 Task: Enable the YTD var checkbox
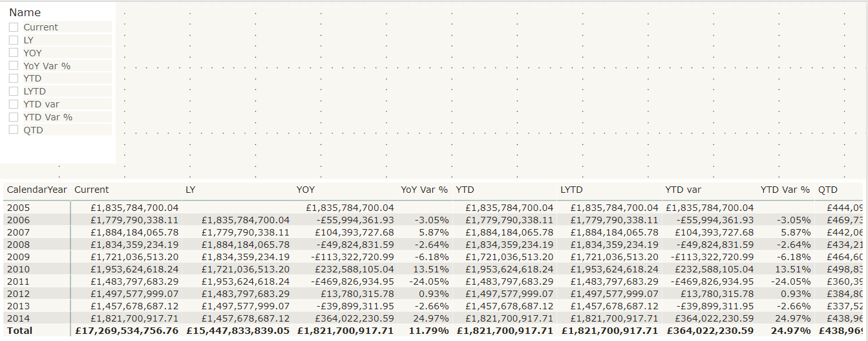pos(14,104)
